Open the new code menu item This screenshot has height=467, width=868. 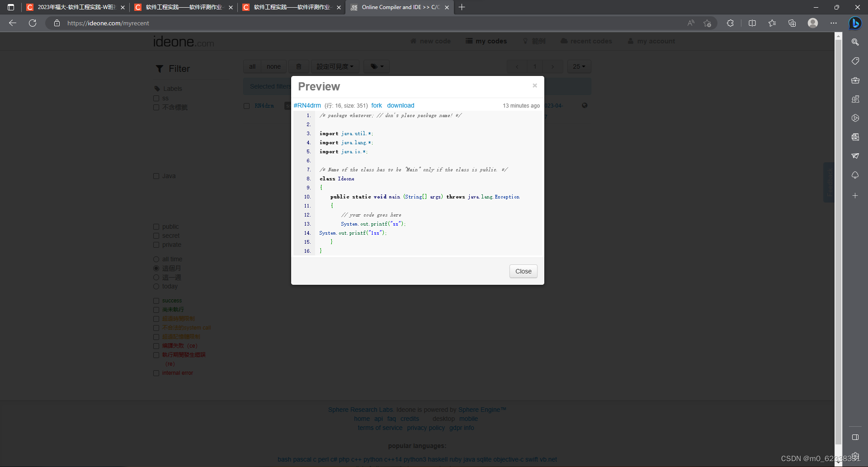430,41
